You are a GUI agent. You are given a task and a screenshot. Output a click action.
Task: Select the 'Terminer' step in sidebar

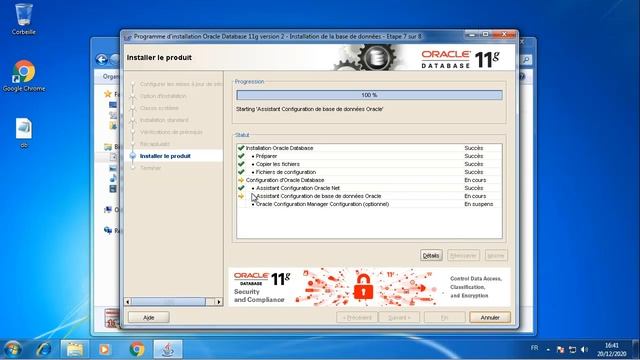pyautogui.click(x=150, y=168)
